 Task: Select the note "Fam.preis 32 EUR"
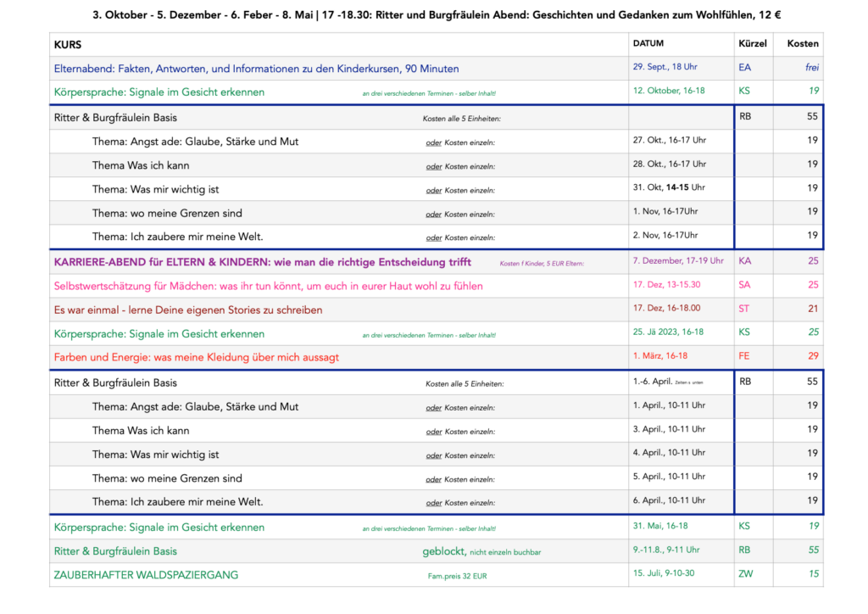tap(457, 577)
